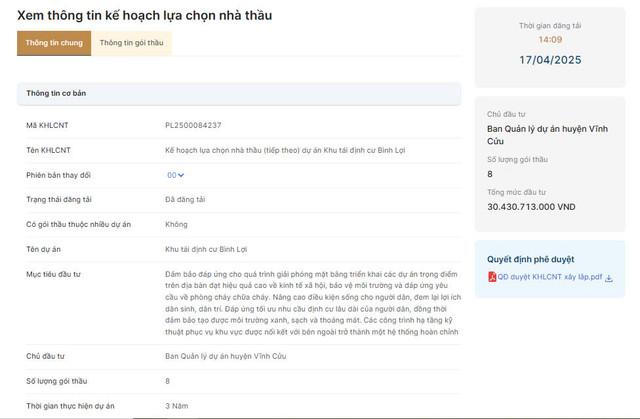
Task: Collapse the 'Thông tin cơ bản' section header
Action: coord(239,93)
